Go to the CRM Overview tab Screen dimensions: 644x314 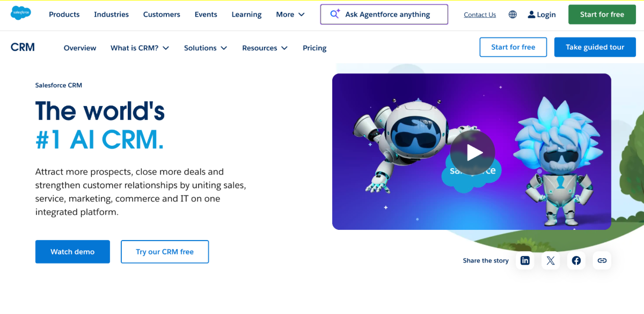pyautogui.click(x=80, y=48)
